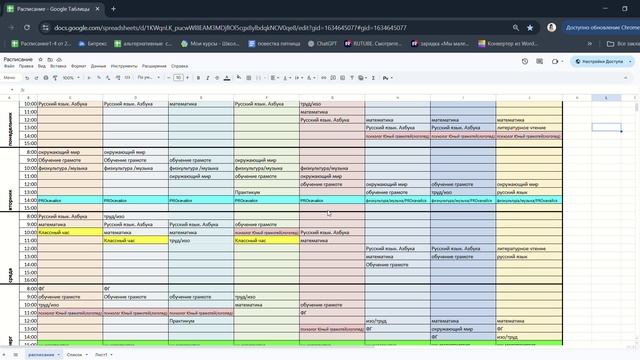Open the Вставка menu
This screenshot has width=640, height=360.
coord(58,66)
